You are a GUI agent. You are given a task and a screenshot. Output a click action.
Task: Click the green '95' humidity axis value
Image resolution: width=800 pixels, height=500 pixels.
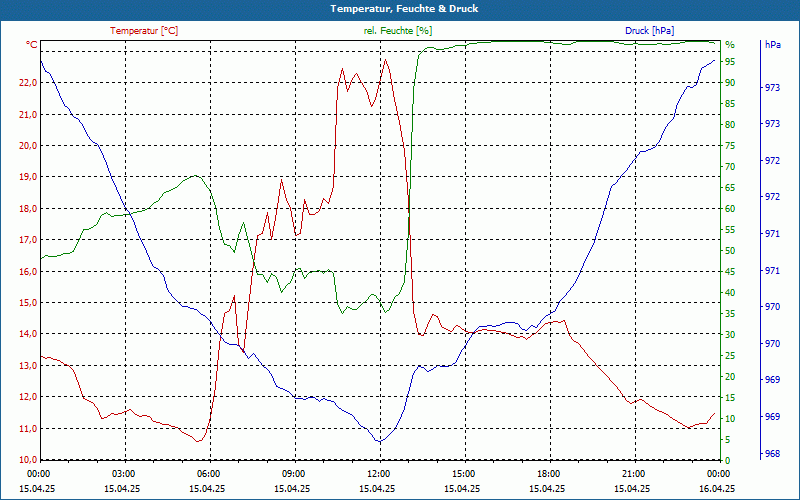(x=730, y=62)
